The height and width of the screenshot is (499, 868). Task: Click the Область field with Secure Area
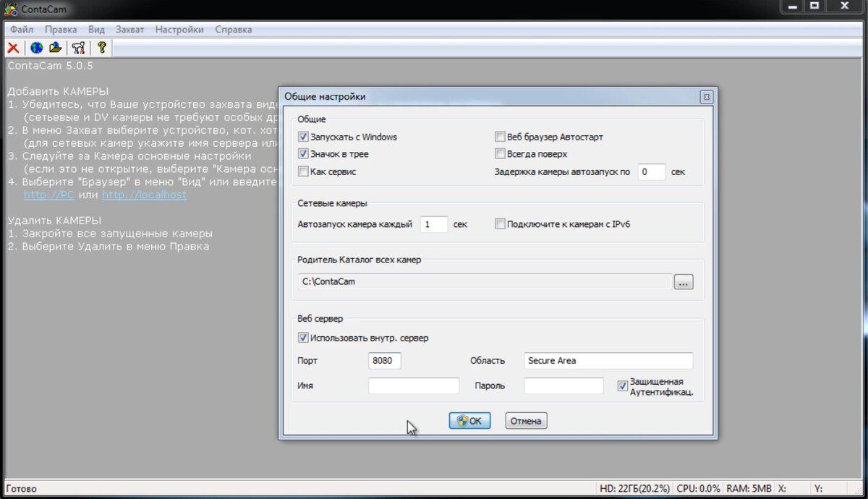(608, 360)
